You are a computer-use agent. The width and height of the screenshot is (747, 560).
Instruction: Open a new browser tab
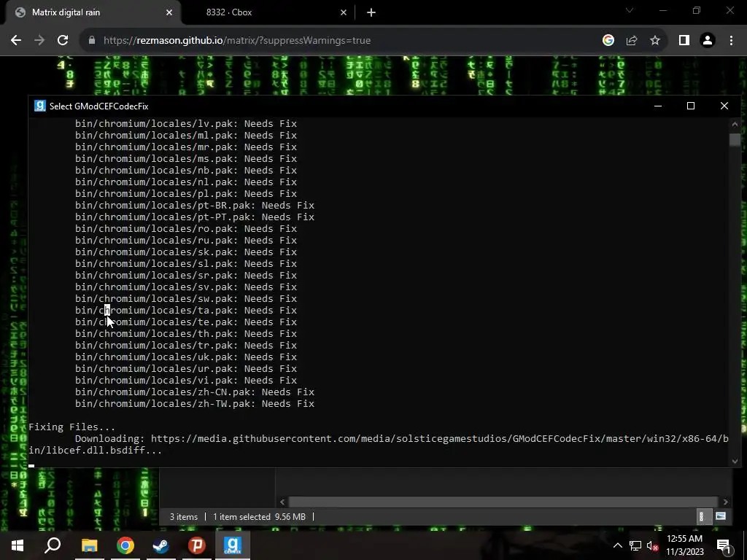(x=371, y=12)
